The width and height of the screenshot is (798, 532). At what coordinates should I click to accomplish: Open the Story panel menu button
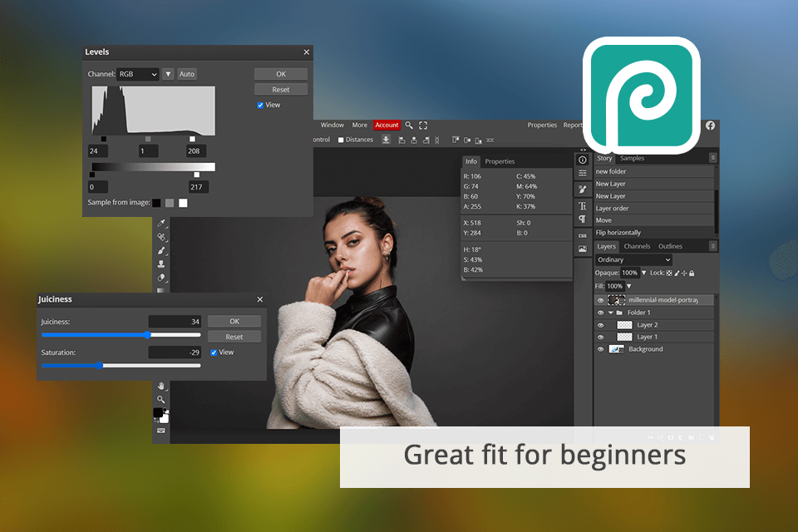click(713, 158)
